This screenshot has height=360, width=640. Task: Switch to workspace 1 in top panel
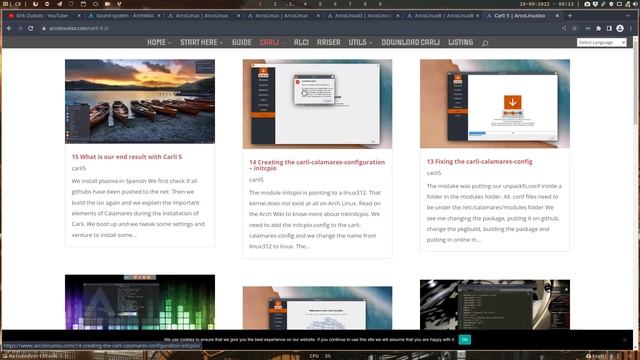pyautogui.click(x=260, y=4)
